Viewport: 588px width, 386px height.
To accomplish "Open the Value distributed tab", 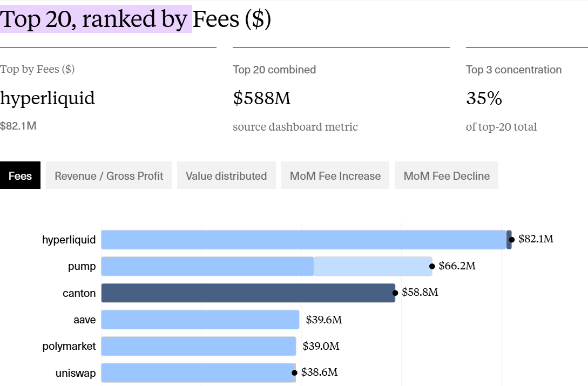I will [x=226, y=175].
